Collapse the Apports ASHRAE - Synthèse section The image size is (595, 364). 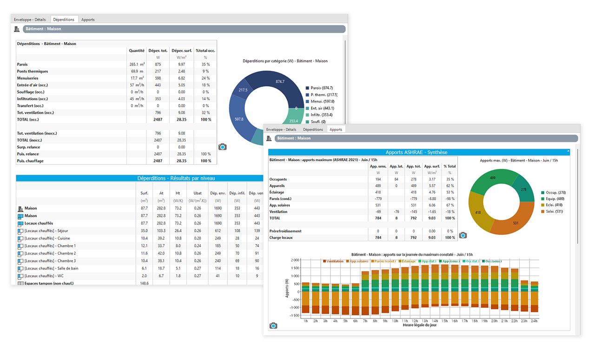click(x=569, y=152)
